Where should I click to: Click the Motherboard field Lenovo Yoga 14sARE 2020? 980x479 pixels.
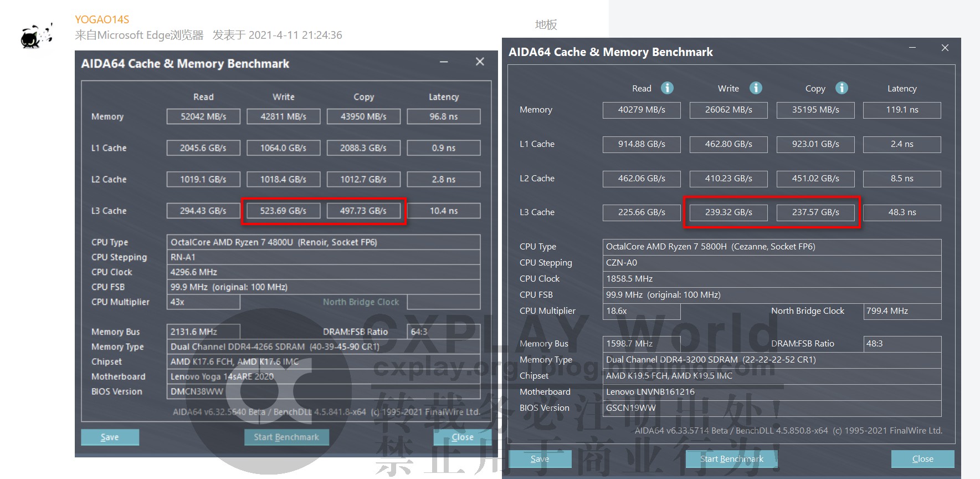coord(324,376)
